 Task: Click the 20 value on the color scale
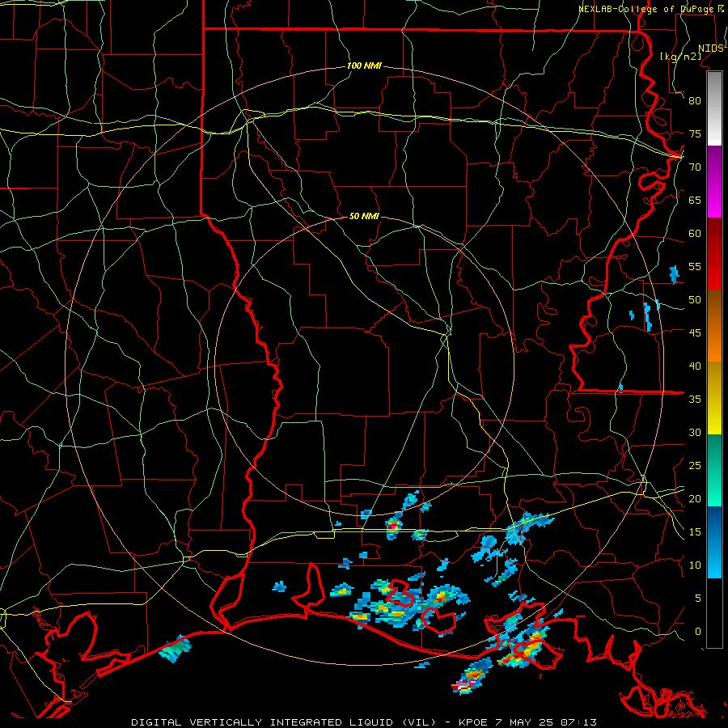(x=695, y=498)
